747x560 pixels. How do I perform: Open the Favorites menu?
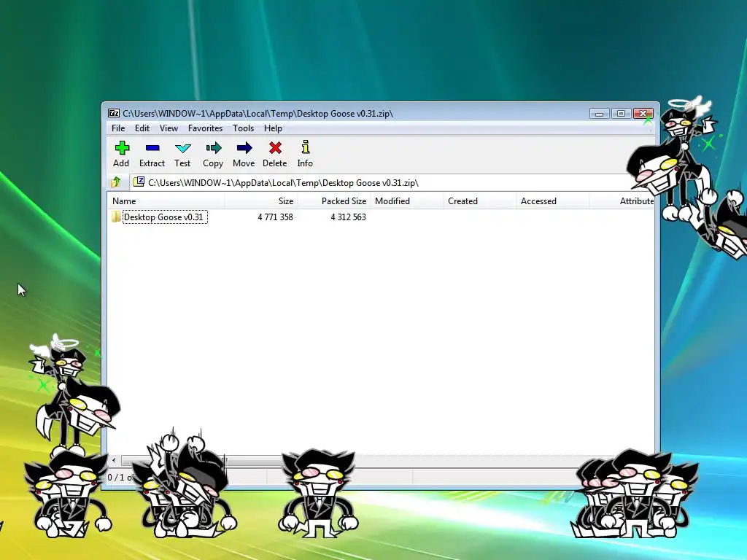[205, 128]
